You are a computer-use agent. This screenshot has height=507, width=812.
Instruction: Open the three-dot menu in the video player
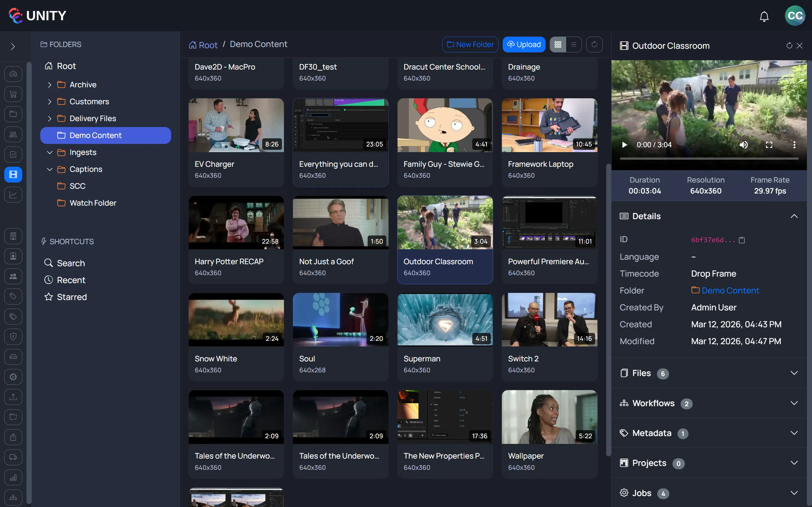794,144
